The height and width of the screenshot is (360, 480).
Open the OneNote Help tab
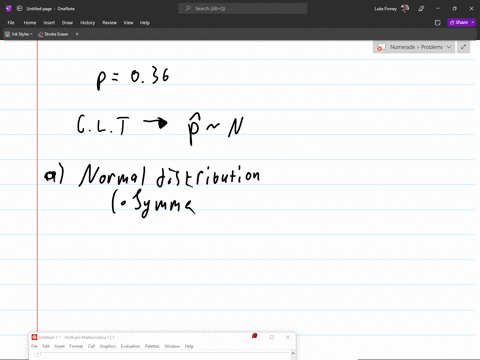[x=145, y=23]
